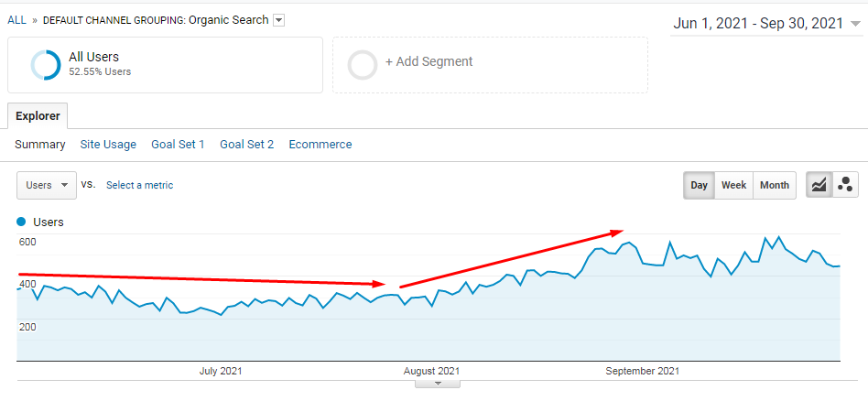Go to the Summary view
This screenshot has height=401, width=868.
coord(40,145)
